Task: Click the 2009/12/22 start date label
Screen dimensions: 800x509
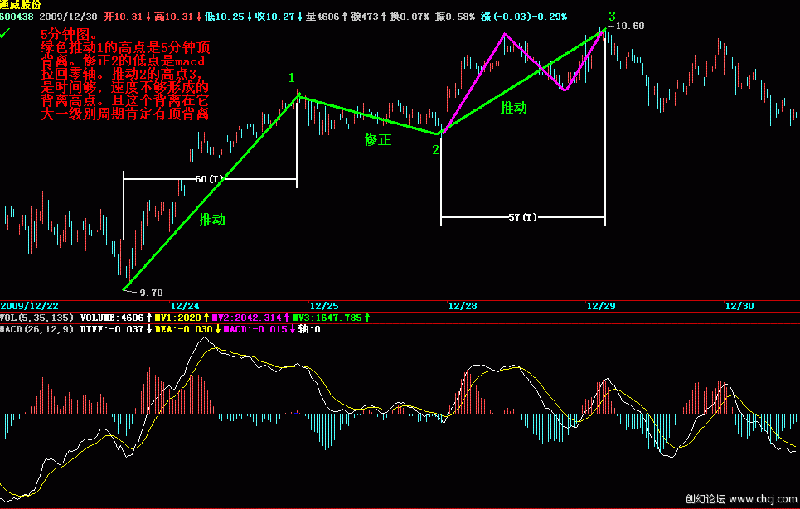Action: 30,306
